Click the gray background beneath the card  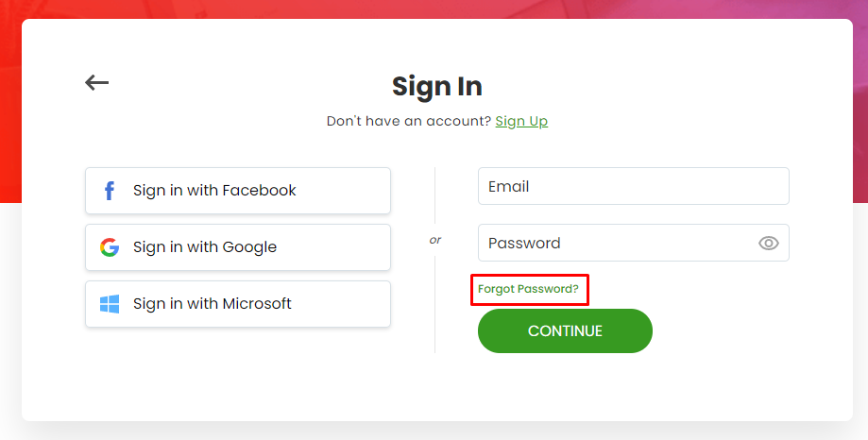tap(434, 432)
